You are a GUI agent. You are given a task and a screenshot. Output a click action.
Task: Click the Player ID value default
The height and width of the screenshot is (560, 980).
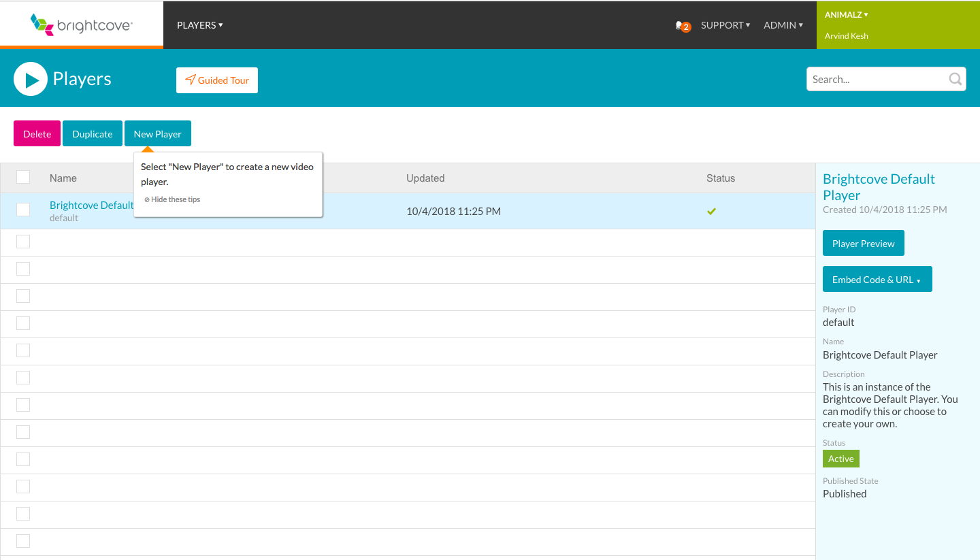click(x=838, y=323)
